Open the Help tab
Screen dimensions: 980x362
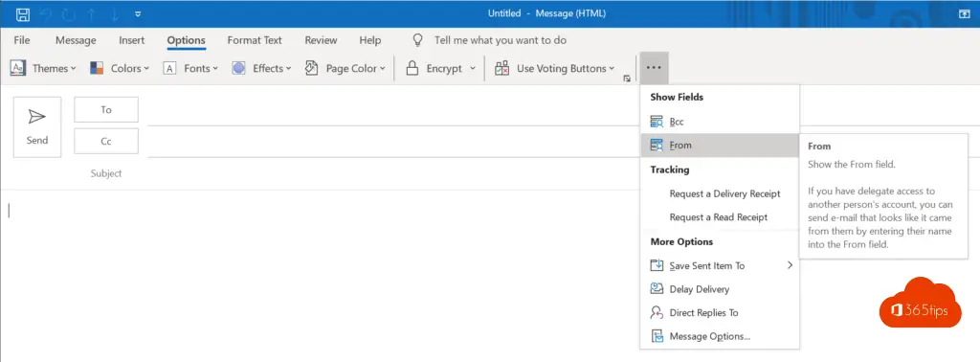[370, 40]
